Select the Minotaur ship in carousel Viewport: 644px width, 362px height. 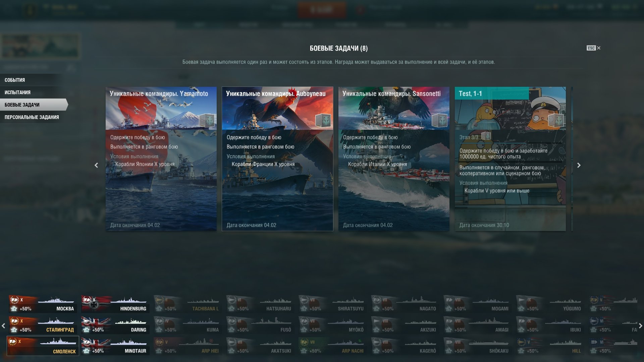pyautogui.click(x=115, y=346)
